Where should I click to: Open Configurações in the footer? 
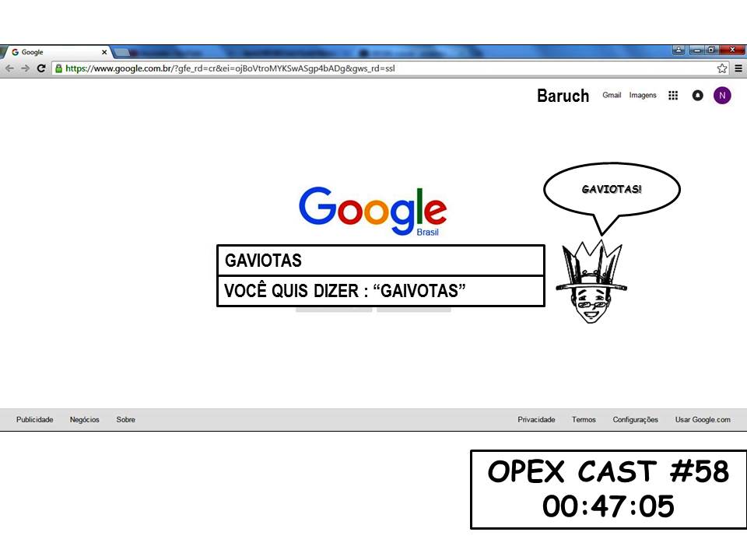(635, 420)
